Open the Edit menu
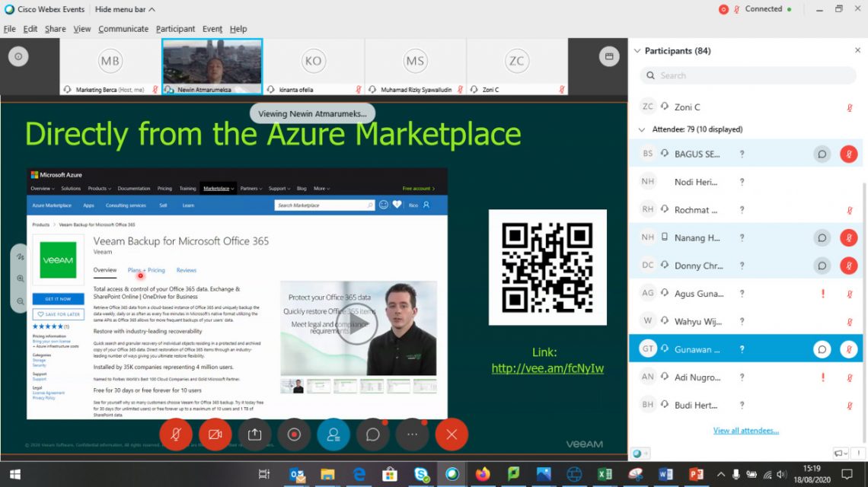 coord(30,29)
